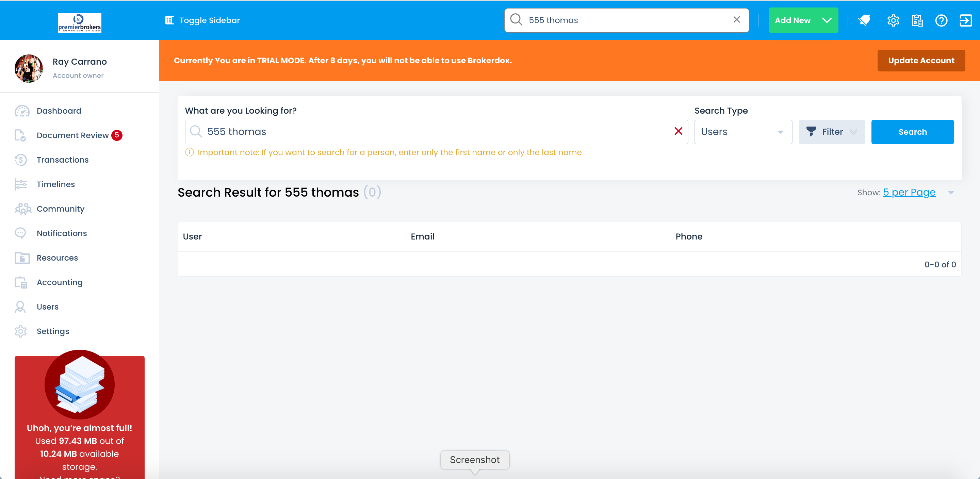Expand the per-page dropdown arrow
Image resolution: width=980 pixels, height=479 pixels.
point(951,193)
